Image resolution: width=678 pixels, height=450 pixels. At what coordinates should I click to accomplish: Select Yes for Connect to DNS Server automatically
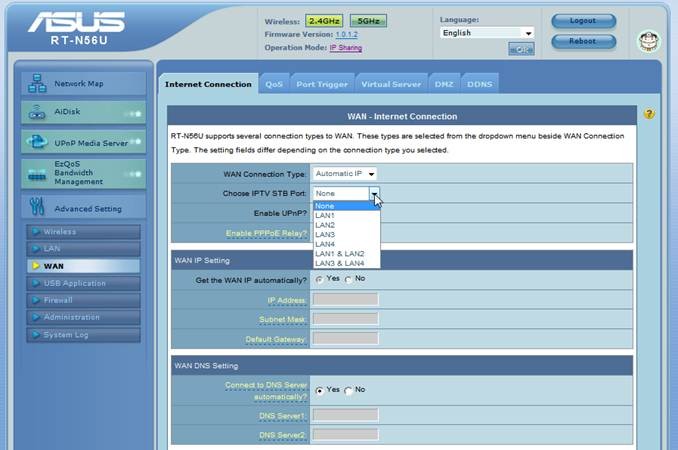319,389
